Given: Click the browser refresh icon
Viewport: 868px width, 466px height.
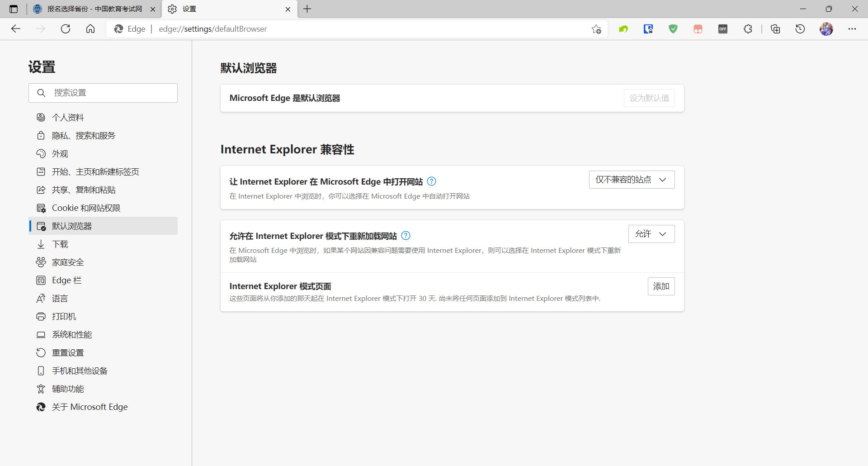Looking at the screenshot, I should (x=66, y=29).
